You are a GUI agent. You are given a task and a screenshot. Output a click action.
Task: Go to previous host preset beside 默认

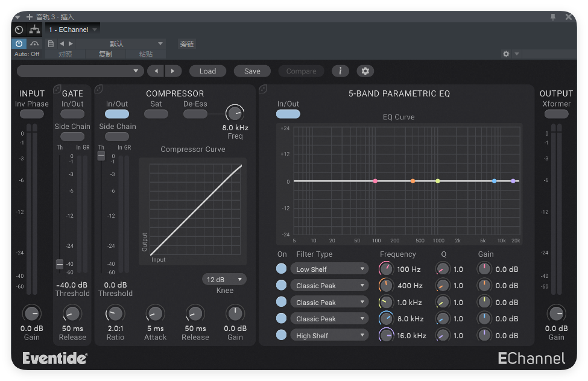pyautogui.click(x=62, y=44)
